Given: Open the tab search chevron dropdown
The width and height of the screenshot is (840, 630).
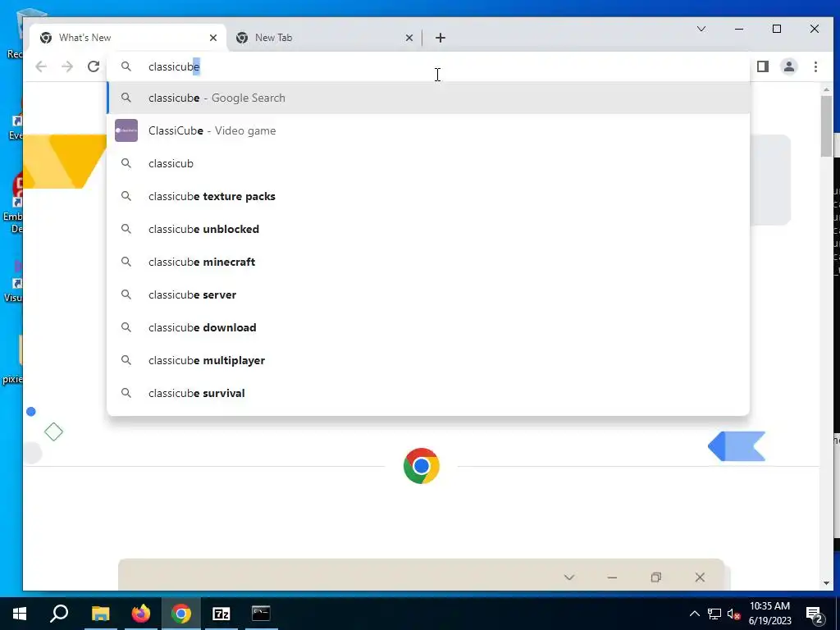Looking at the screenshot, I should [x=701, y=29].
